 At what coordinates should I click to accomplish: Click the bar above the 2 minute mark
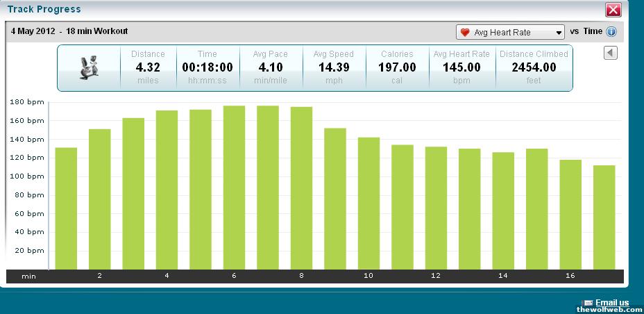99,199
